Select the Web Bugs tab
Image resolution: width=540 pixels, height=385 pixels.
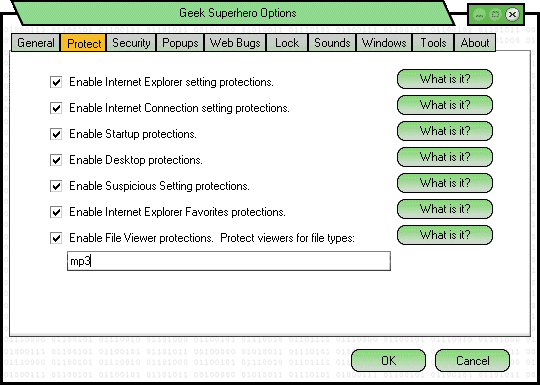(235, 43)
